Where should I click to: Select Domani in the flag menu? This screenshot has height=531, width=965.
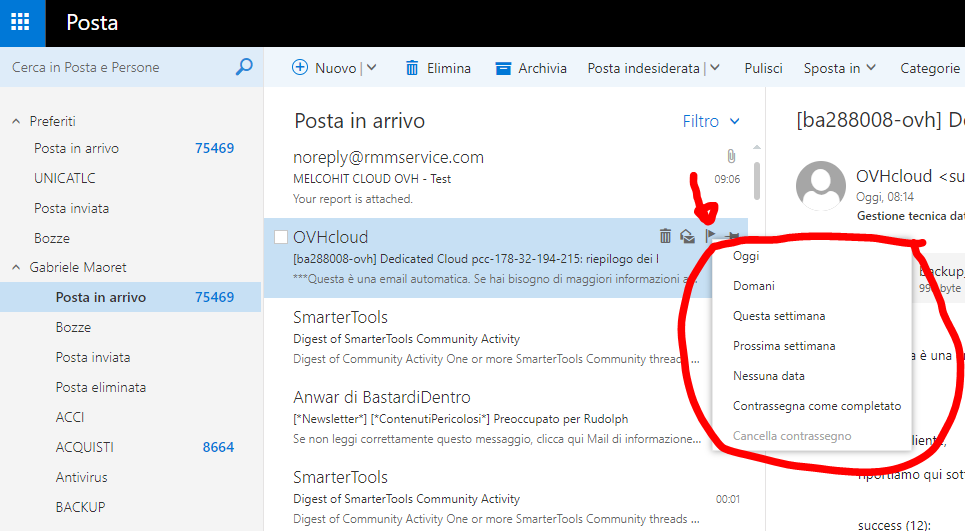click(753, 286)
